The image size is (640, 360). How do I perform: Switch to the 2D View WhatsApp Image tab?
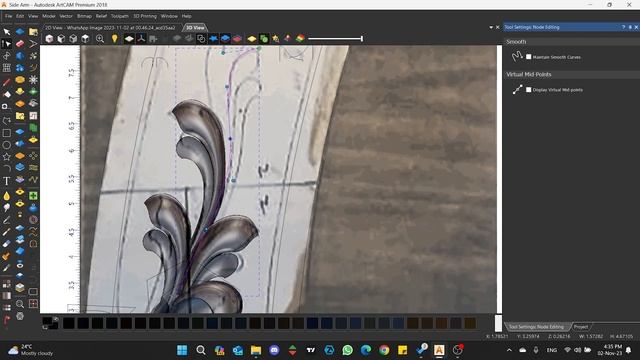pos(110,28)
